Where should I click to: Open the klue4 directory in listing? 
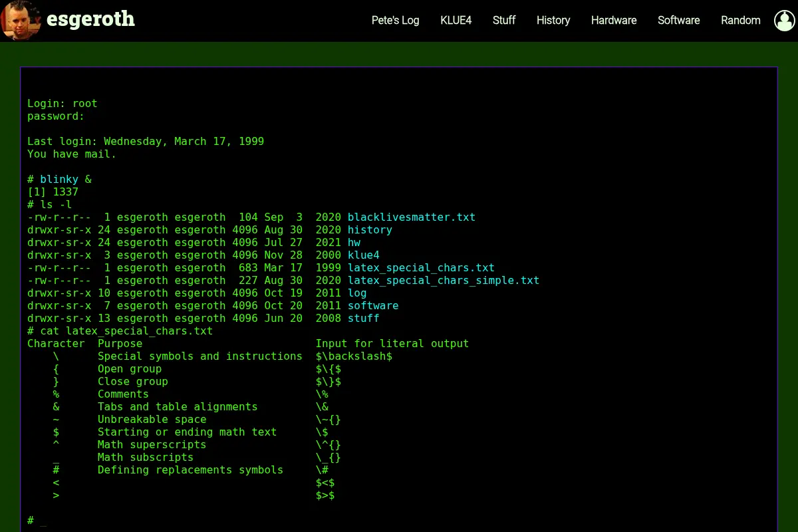point(364,255)
